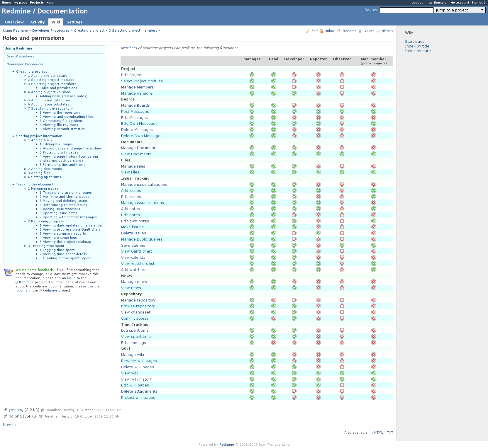Download the yes.png attachment
This screenshot has width=488, height=448.
tap(16, 410)
